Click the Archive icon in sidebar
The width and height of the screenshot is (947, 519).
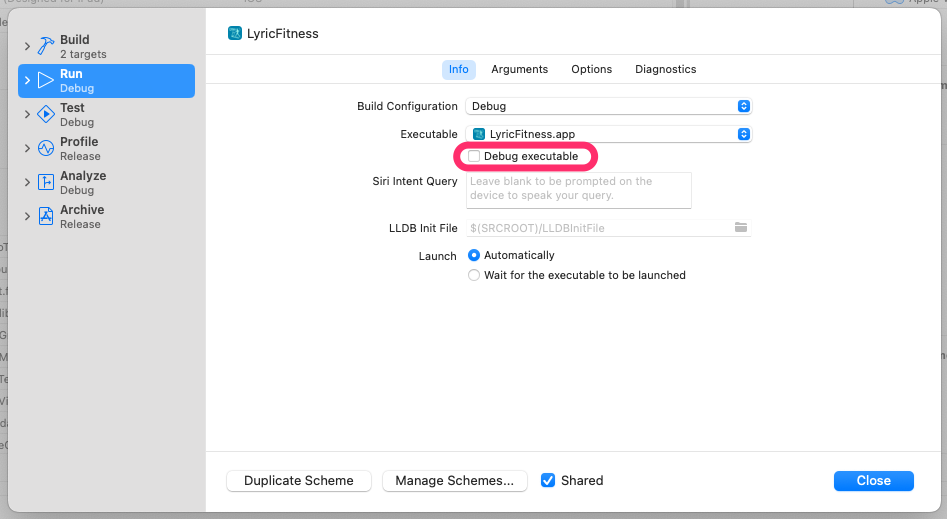click(x=46, y=216)
